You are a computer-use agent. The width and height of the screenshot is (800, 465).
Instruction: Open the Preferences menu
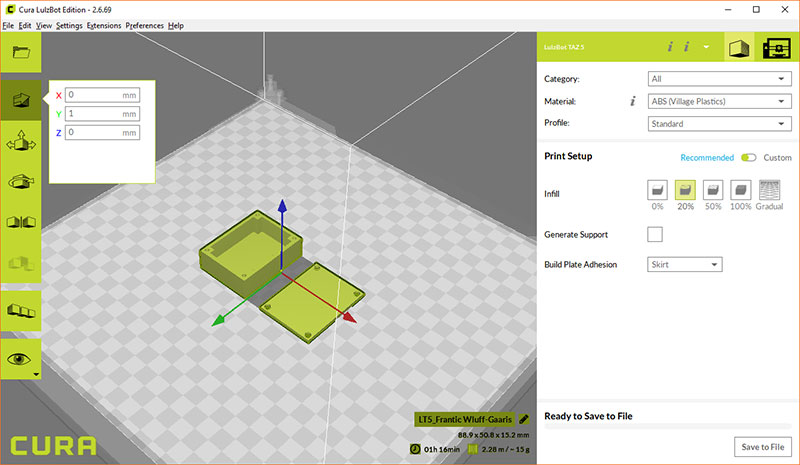[x=144, y=26]
